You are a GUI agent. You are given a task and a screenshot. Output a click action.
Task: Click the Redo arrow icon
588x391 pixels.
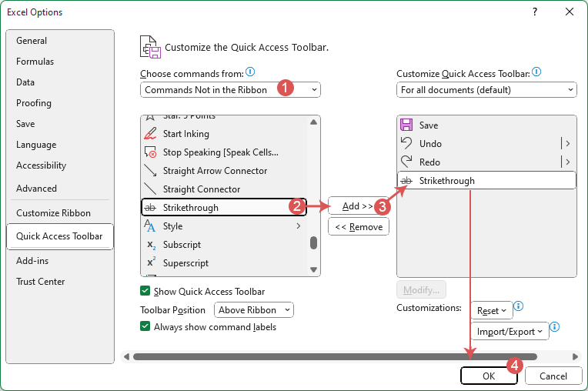point(406,162)
